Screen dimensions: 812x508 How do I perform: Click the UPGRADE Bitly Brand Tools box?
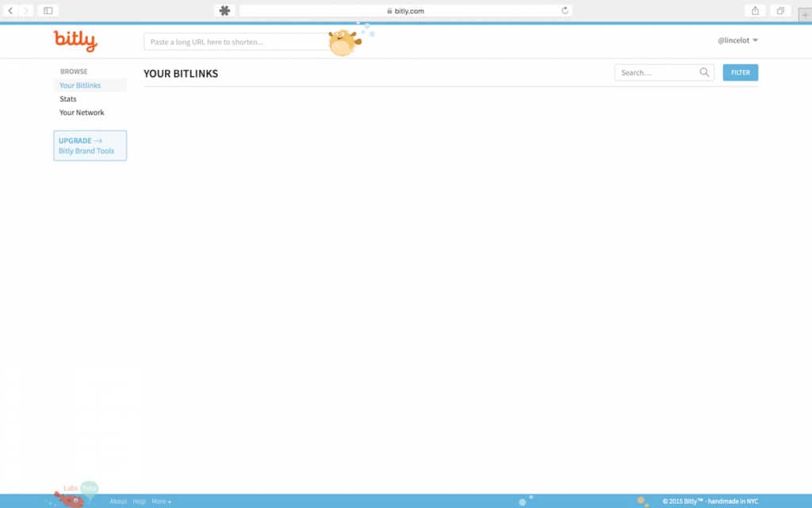click(x=90, y=146)
